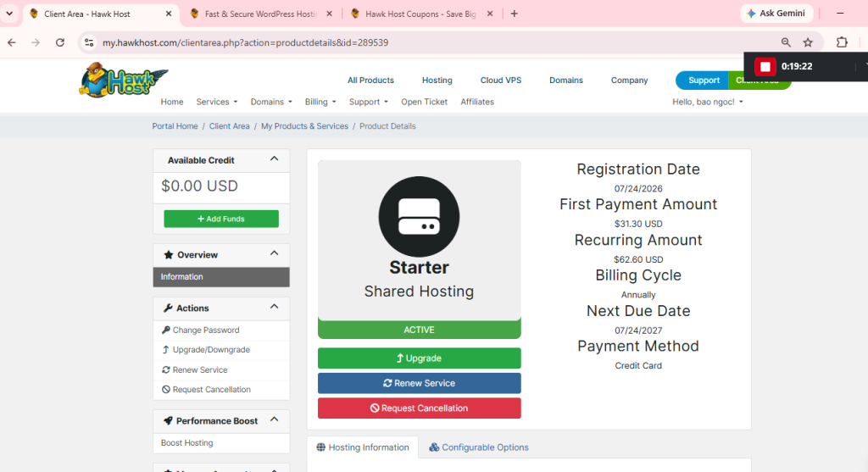This screenshot has width=868, height=472.
Task: Open site information icon in address bar
Action: click(x=89, y=42)
